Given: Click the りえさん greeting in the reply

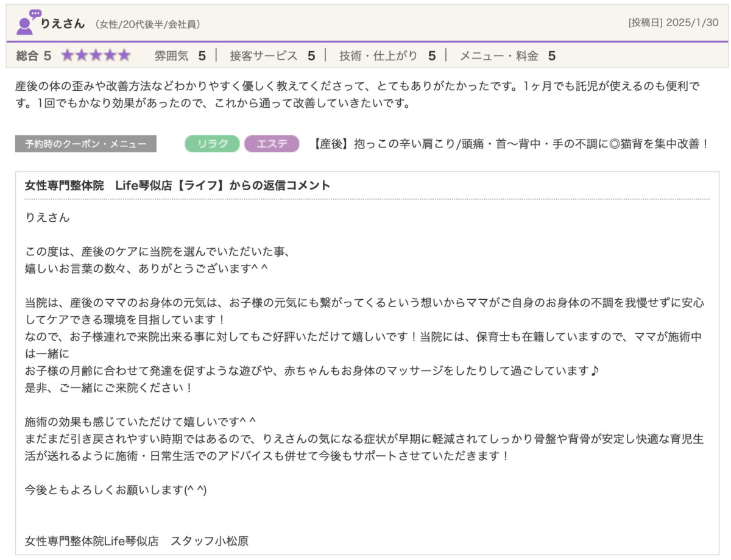Looking at the screenshot, I should click(x=48, y=217).
